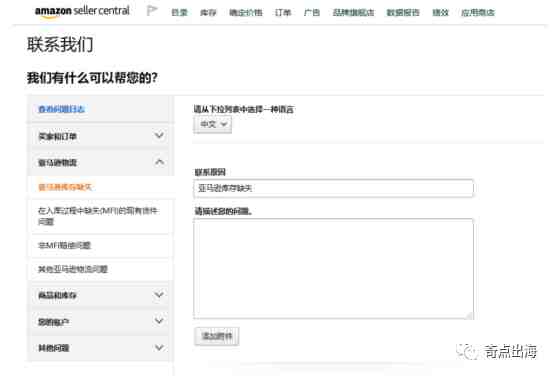Open the 订单 menu
Screen dimensions: 554x376
(x=283, y=13)
